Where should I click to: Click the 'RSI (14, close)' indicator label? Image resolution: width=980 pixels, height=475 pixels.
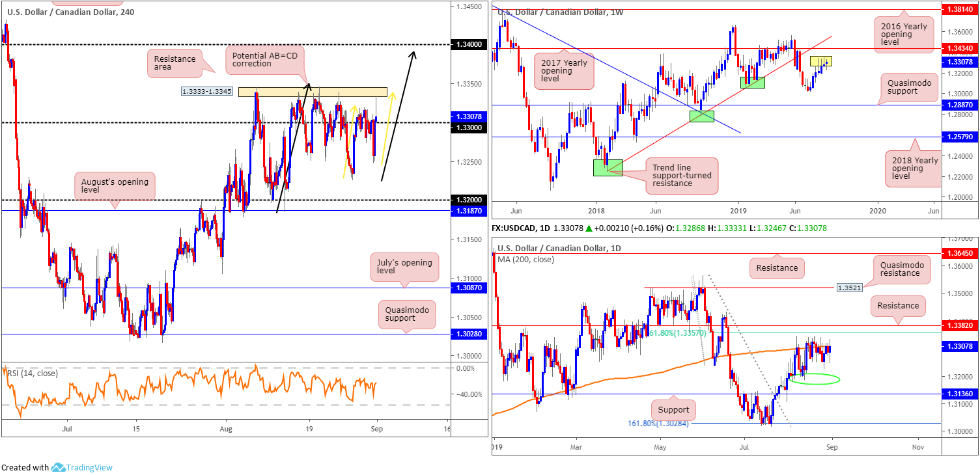[x=31, y=373]
